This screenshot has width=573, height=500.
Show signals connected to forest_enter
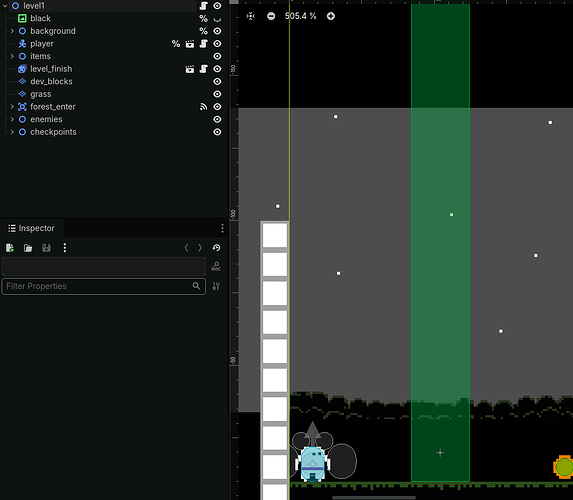pyautogui.click(x=204, y=107)
